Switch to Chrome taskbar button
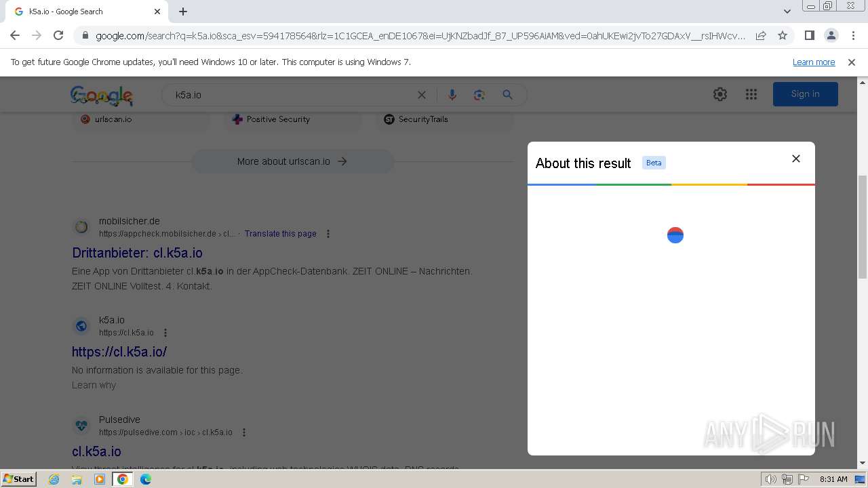This screenshot has height=488, width=868. [123, 479]
